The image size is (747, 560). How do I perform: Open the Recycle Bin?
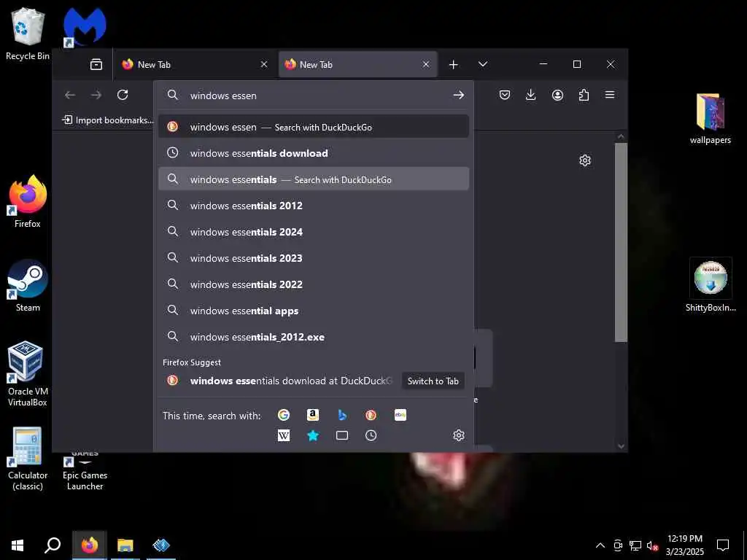click(x=27, y=34)
